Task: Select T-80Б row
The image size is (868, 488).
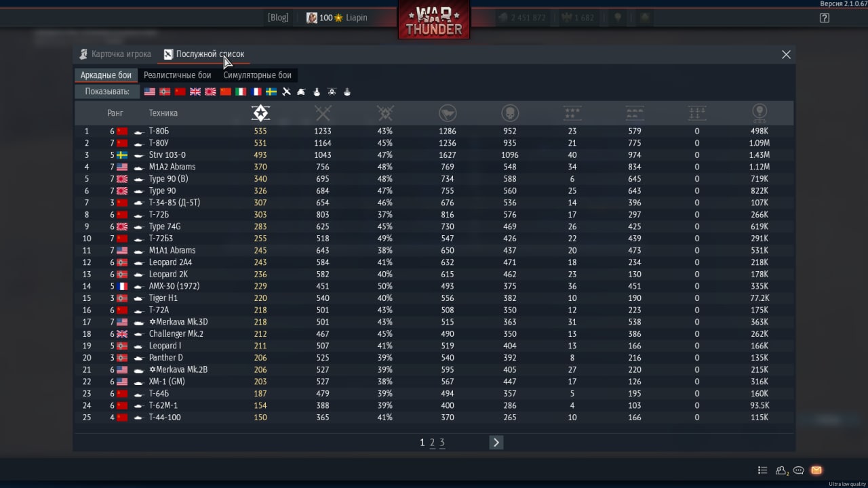Action: pos(434,131)
